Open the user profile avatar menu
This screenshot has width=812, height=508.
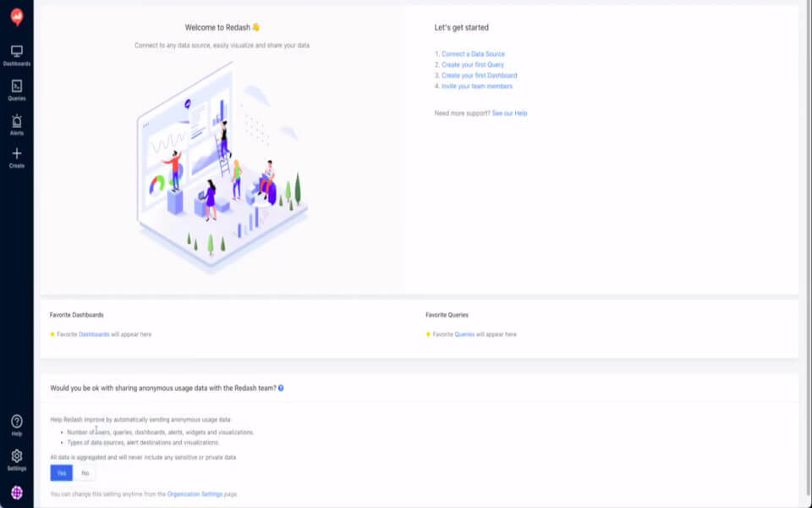(x=17, y=493)
